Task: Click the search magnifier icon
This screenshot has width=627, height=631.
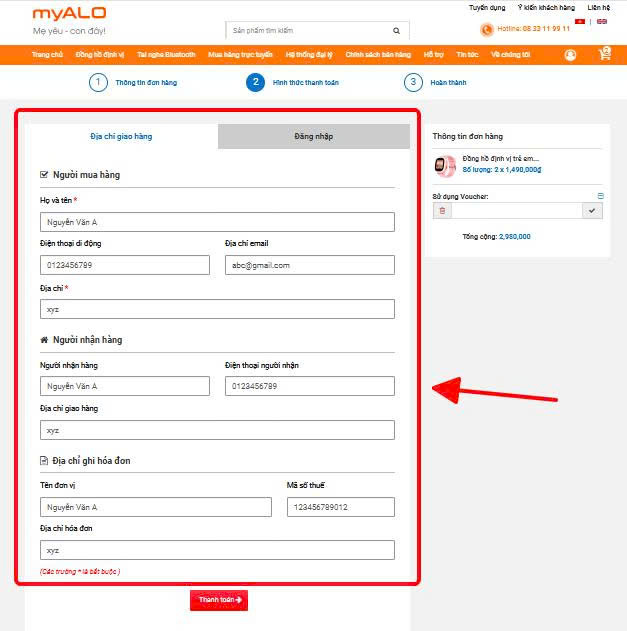Action: click(x=396, y=31)
